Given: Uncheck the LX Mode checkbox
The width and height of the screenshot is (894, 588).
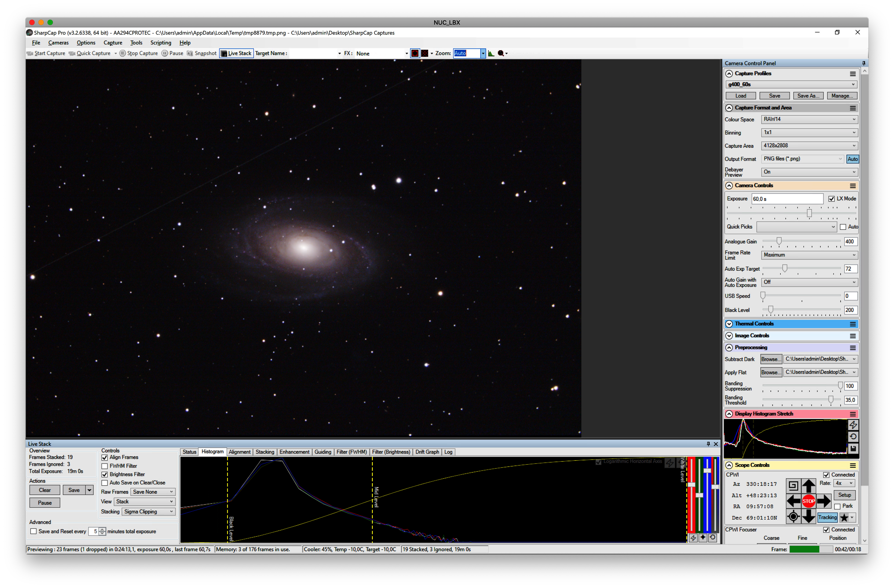Looking at the screenshot, I should [x=831, y=199].
